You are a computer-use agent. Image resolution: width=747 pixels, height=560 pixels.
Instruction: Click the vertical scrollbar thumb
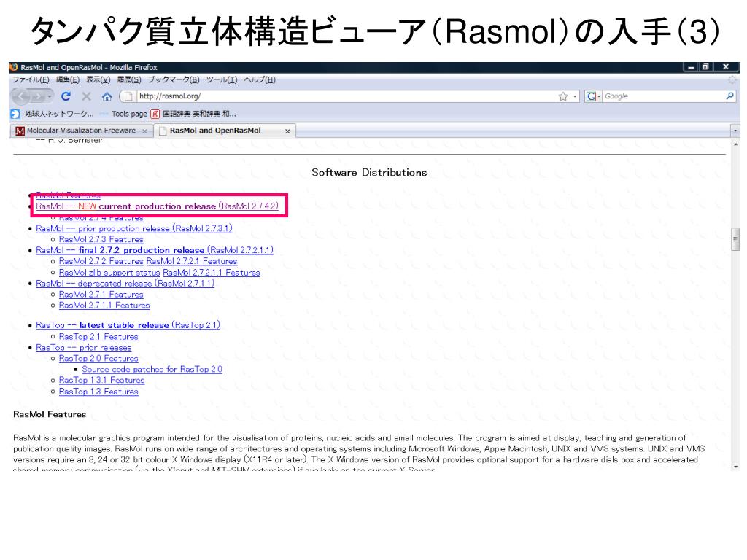[735, 239]
